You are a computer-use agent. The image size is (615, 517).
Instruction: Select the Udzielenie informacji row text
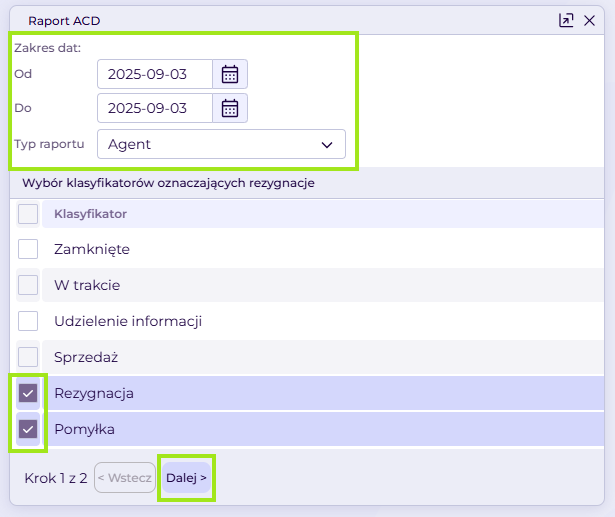point(128,321)
